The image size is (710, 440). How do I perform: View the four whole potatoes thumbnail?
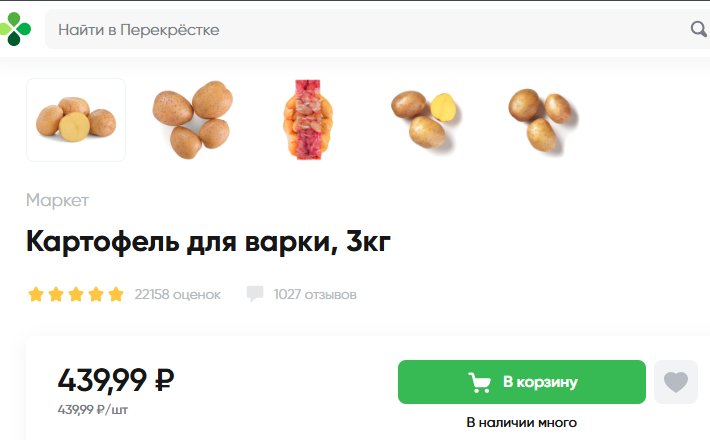(x=192, y=120)
